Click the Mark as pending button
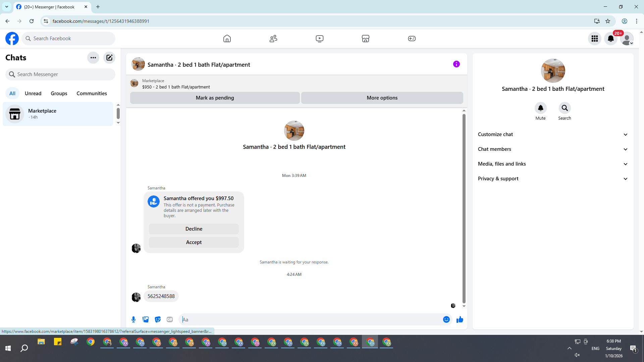Viewport: 644px width, 362px height. 215,98
